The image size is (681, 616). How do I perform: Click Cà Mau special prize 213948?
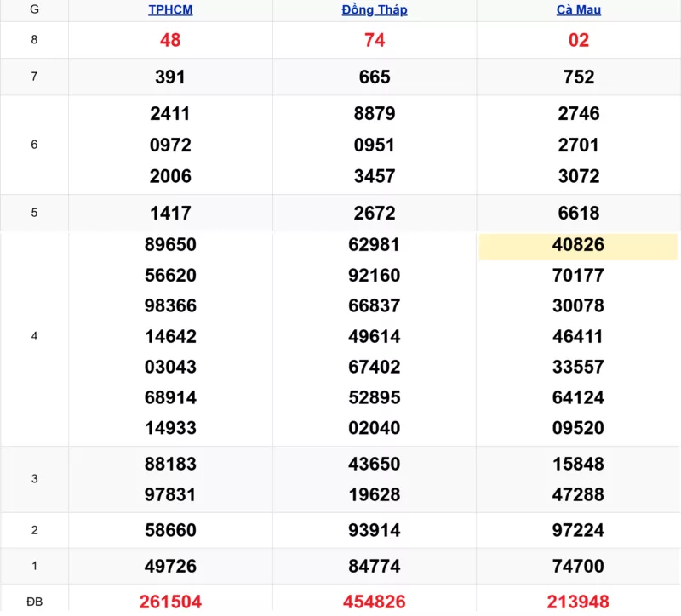pyautogui.click(x=579, y=602)
